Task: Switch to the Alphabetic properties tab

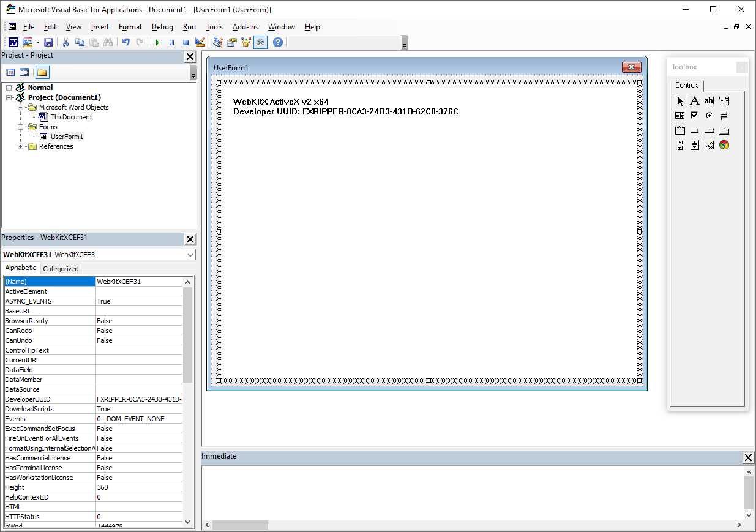Action: coord(21,268)
